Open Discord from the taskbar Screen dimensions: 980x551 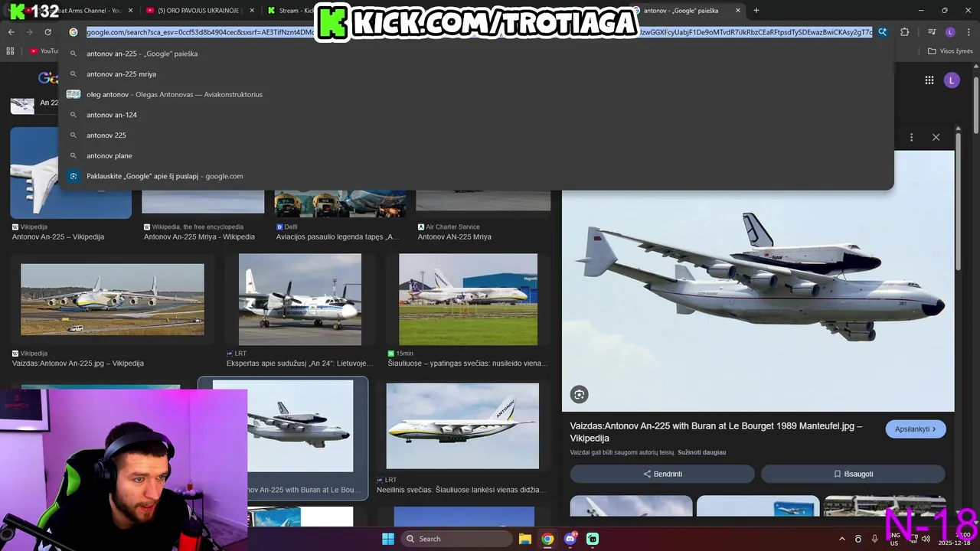(570, 539)
